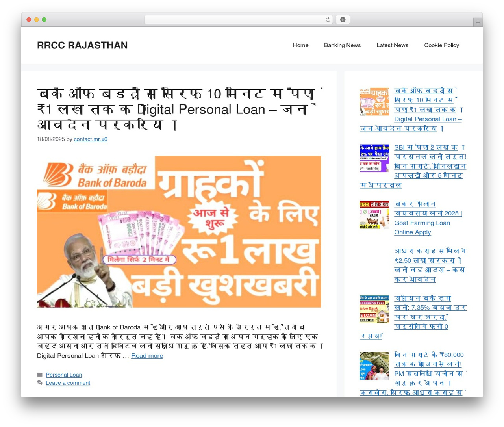Click the yellow minimize window button
The width and height of the screenshot is (504, 427).
pos(36,20)
